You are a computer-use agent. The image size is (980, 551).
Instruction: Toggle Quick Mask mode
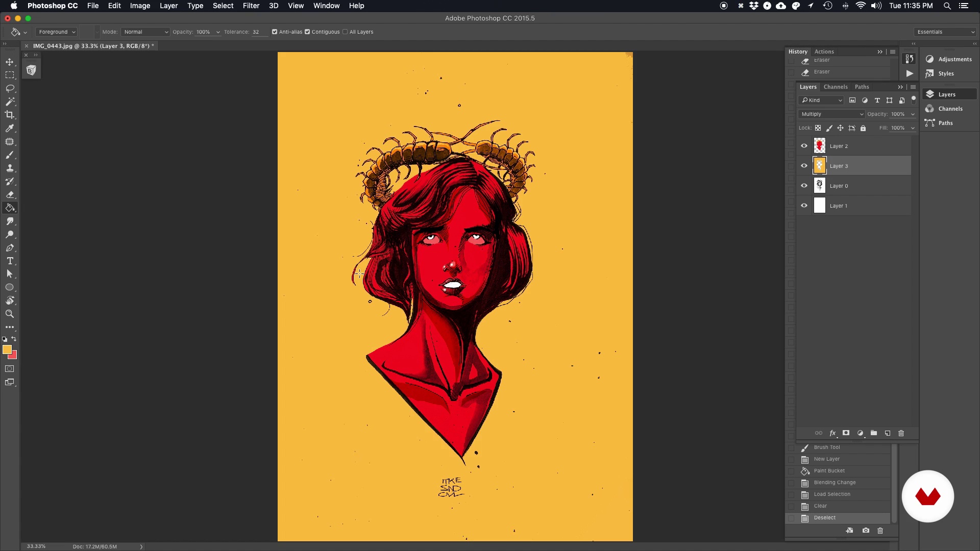click(x=10, y=369)
